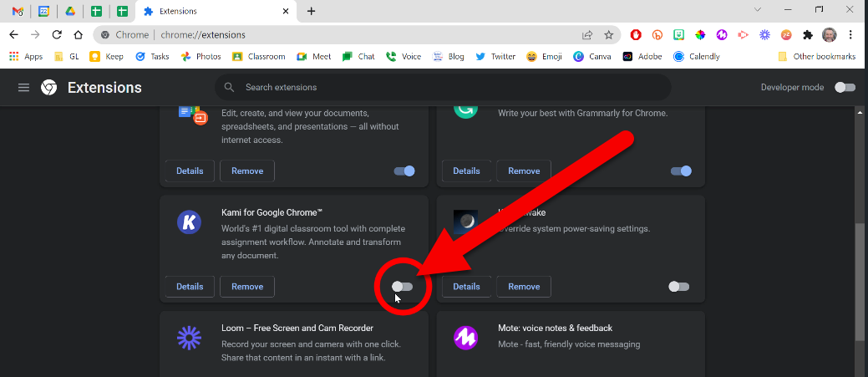Remove the Keep Awake extension
The height and width of the screenshot is (377, 868).
524,286
